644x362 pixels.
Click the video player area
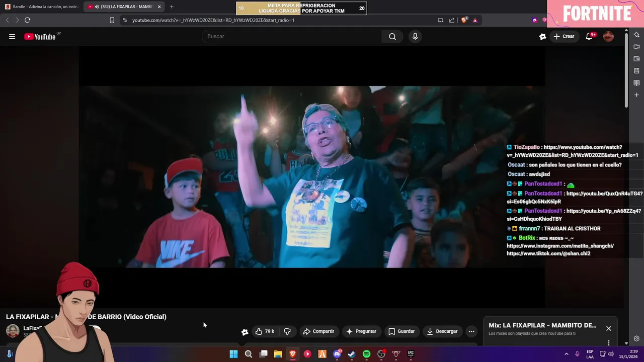click(x=312, y=177)
